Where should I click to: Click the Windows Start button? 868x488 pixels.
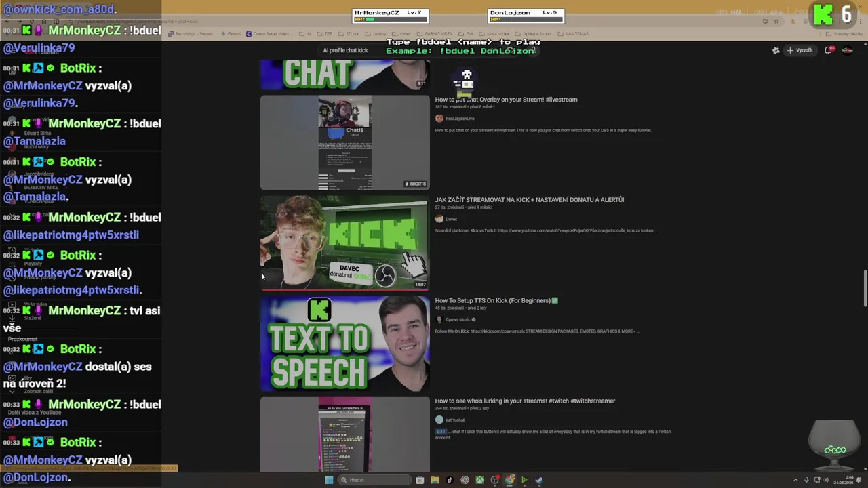pyautogui.click(x=329, y=480)
